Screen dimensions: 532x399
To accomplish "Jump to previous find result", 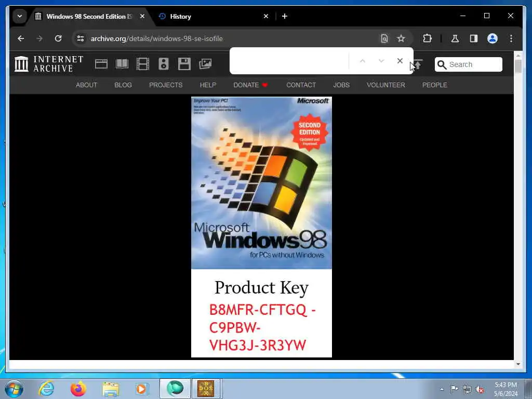I will click(x=362, y=61).
